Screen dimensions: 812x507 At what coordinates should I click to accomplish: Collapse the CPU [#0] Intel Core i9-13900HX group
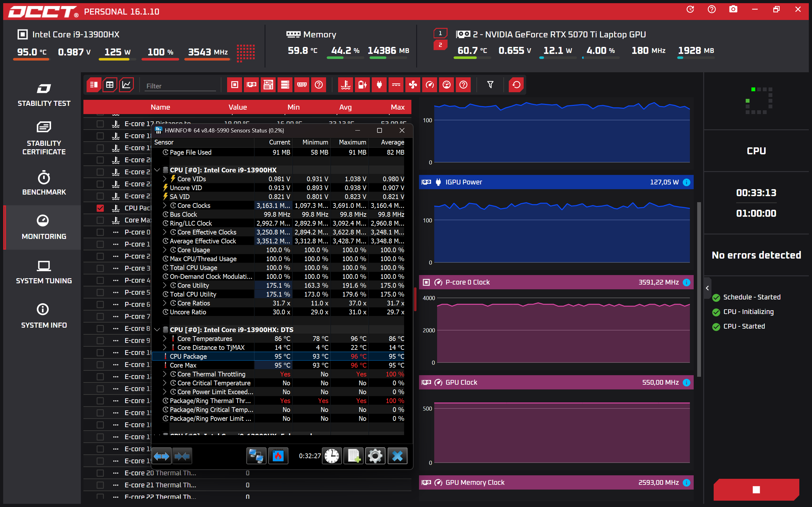(x=157, y=170)
